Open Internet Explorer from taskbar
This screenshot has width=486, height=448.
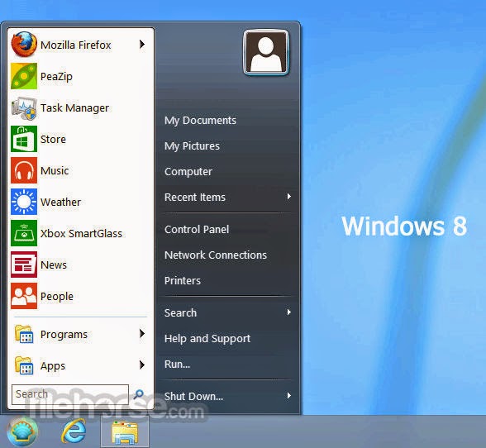tap(74, 431)
